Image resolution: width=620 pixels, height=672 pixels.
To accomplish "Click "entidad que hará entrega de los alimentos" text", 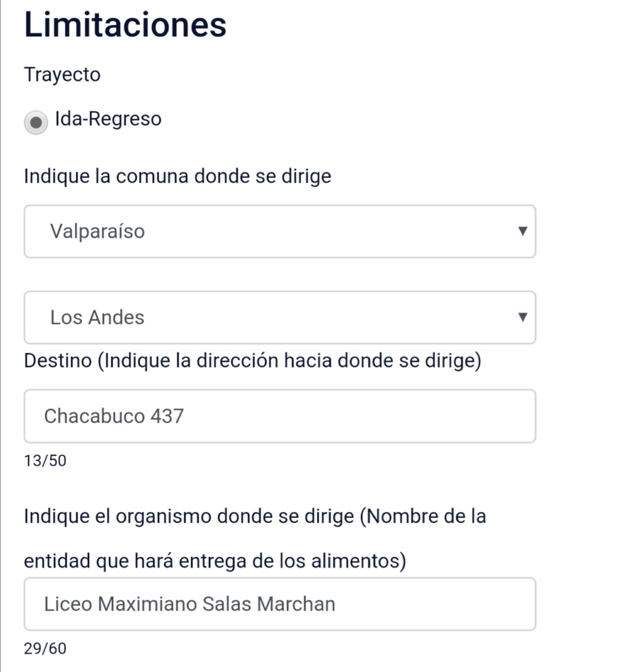I will [x=215, y=561].
